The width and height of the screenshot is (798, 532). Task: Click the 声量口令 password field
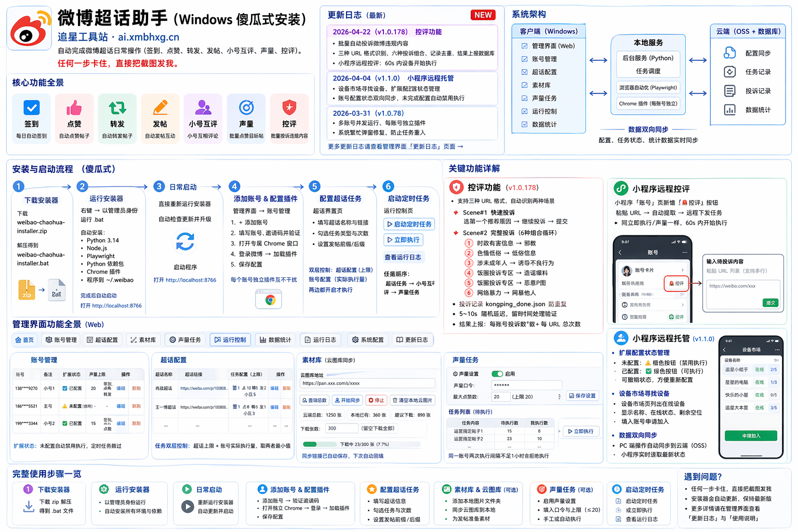527,385
